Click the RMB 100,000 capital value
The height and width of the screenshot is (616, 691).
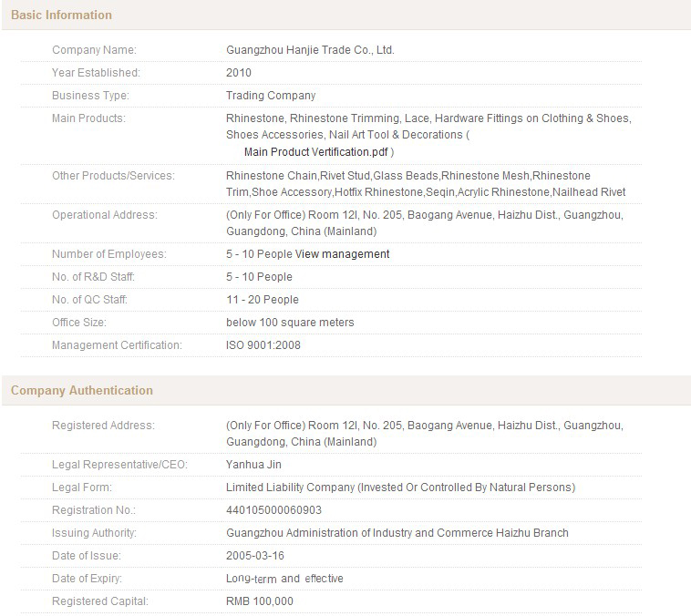point(260,601)
